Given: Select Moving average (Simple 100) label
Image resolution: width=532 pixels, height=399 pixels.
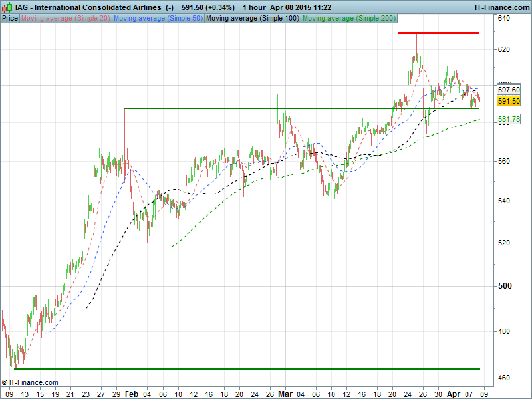Looking at the screenshot, I should pyautogui.click(x=252, y=18).
